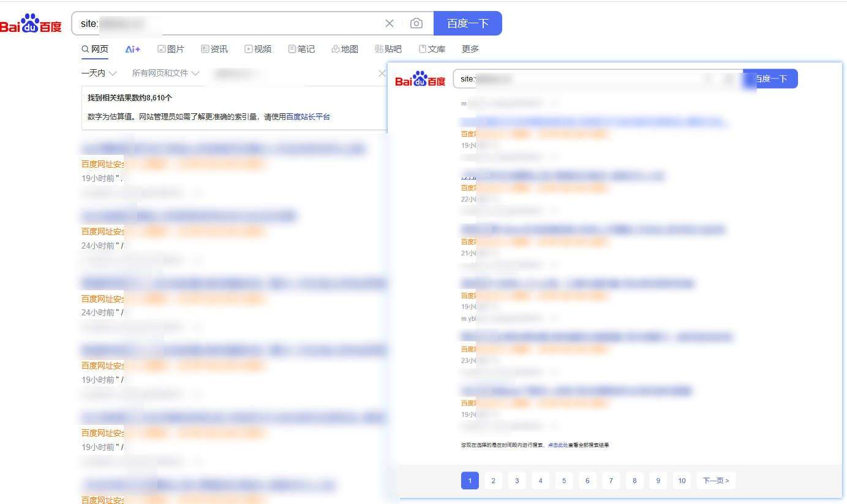847x504 pixels.
Task: Go to results page 3
Action: pyautogui.click(x=517, y=481)
